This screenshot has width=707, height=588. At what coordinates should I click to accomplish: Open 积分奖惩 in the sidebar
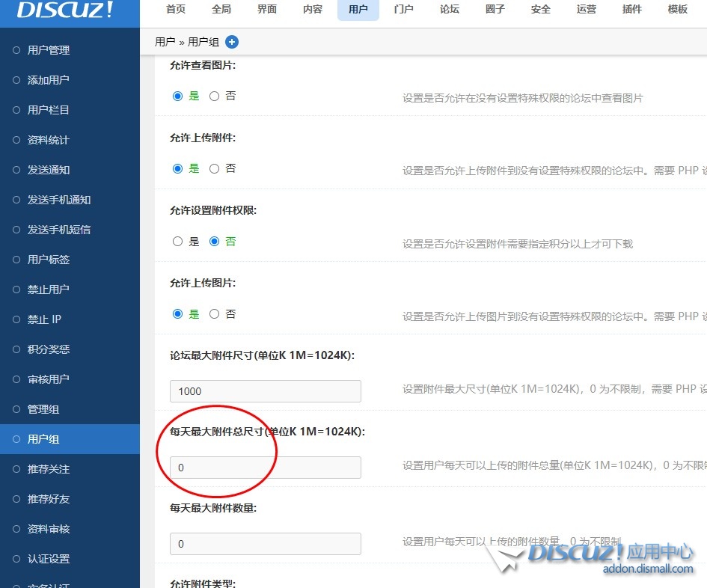click(52, 349)
